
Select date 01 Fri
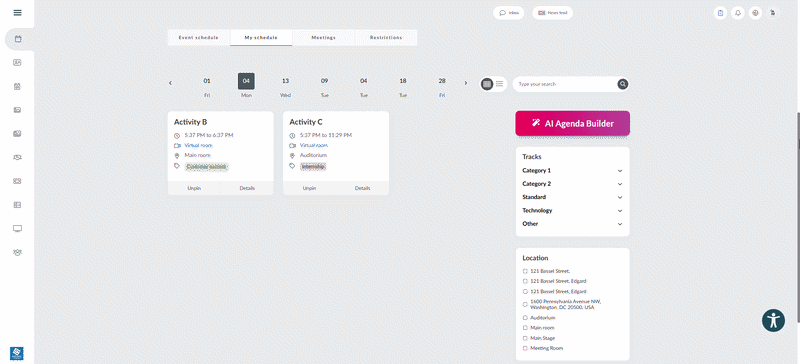coord(207,87)
